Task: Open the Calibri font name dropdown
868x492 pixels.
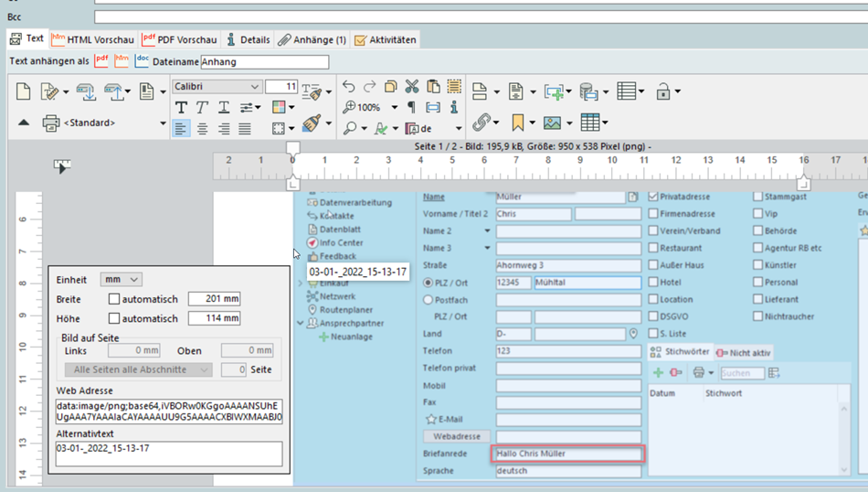Action: [254, 87]
